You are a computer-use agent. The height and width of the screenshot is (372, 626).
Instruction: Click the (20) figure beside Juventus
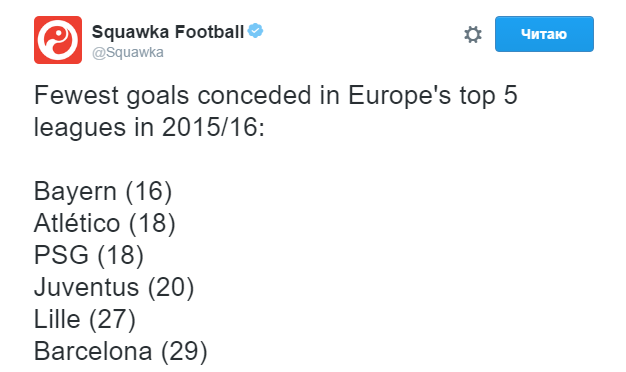(x=171, y=287)
